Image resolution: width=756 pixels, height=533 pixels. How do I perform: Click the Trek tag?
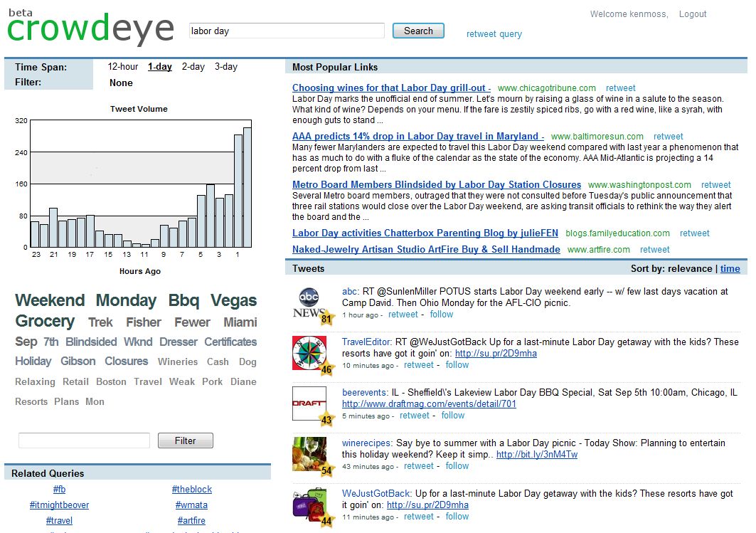click(100, 322)
